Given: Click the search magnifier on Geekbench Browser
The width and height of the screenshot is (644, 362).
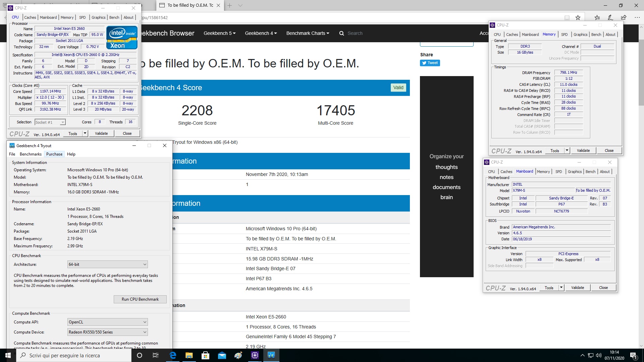Looking at the screenshot, I should pyautogui.click(x=341, y=33).
